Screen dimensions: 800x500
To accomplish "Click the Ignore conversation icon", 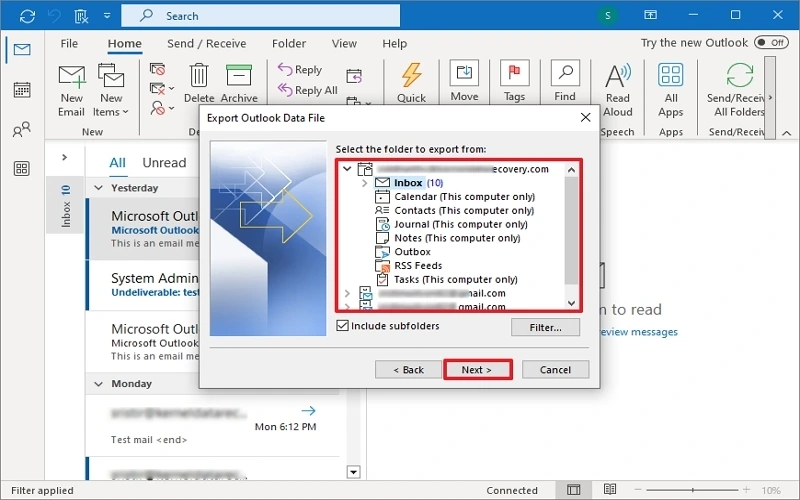I will click(x=158, y=69).
